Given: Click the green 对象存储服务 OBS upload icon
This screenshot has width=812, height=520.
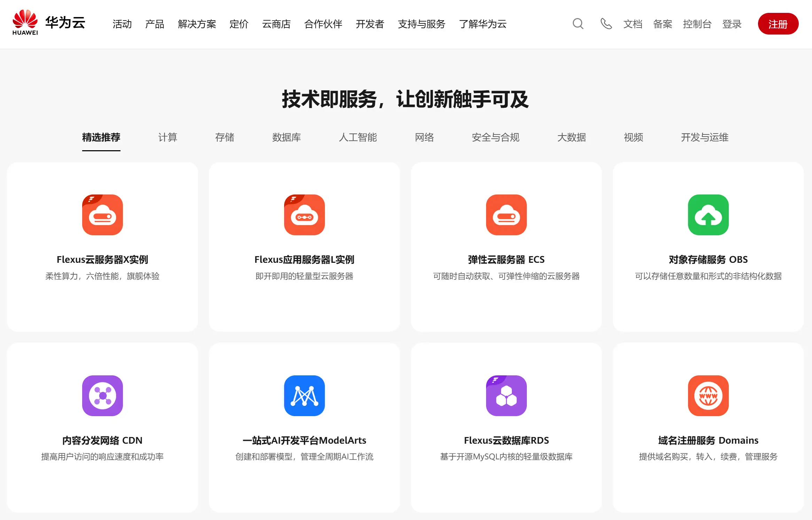Looking at the screenshot, I should tap(708, 215).
